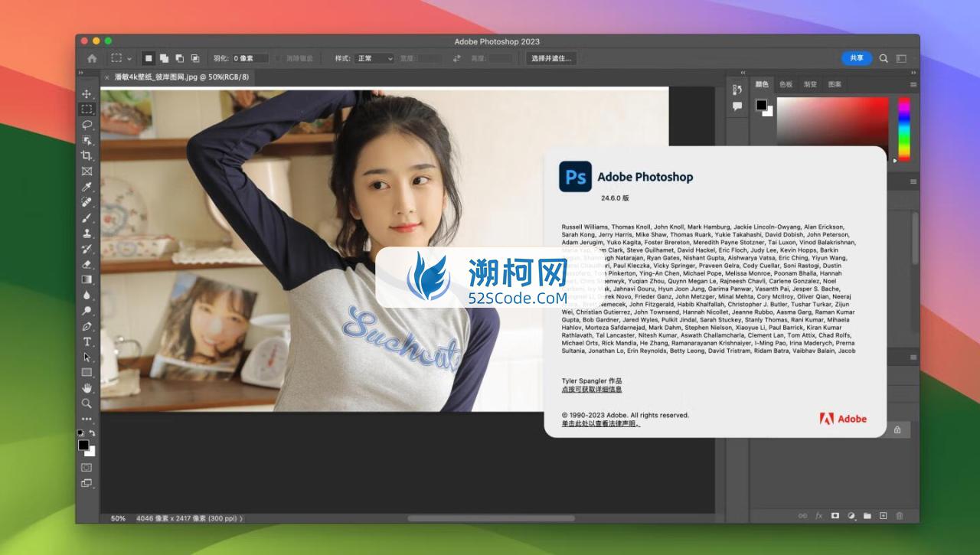
Task: Click the feather (羽化) value field
Action: click(250, 58)
